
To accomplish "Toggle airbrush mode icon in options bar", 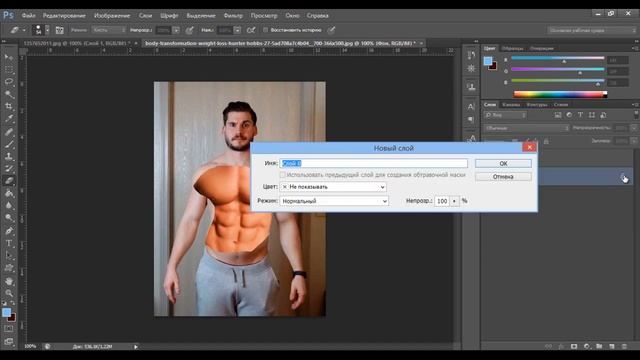I will (251, 30).
